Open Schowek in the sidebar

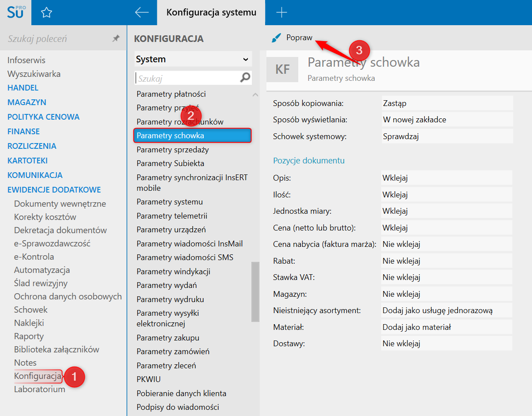click(x=30, y=310)
